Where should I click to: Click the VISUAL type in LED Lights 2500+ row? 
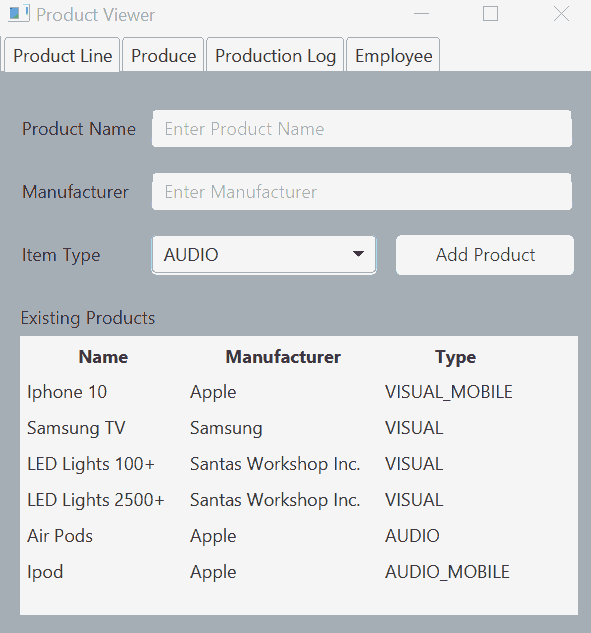(414, 500)
